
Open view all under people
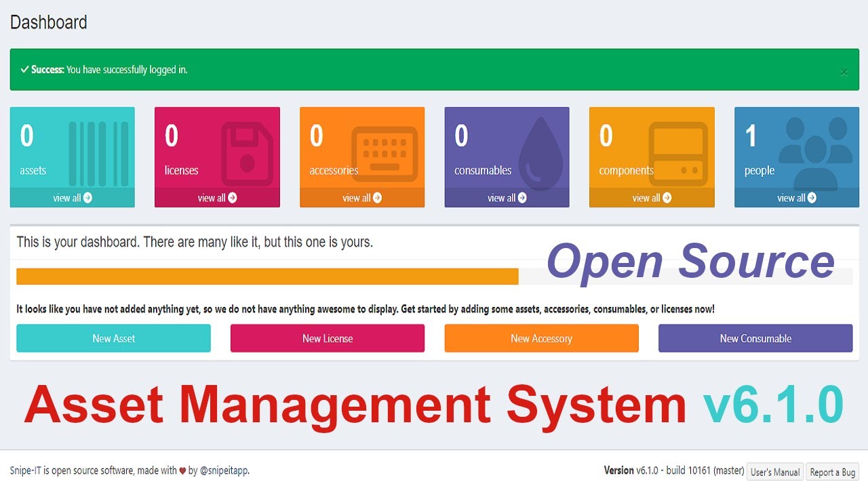797,198
